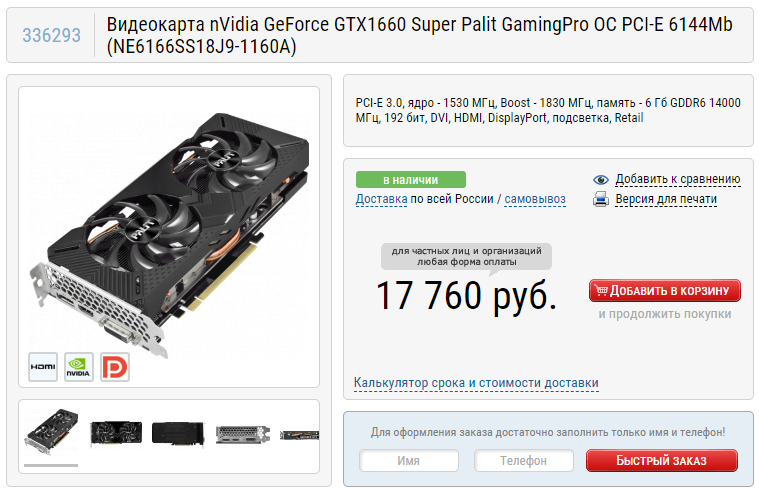
Task: Click the NVIDIA logo badge
Action: pos(78,367)
